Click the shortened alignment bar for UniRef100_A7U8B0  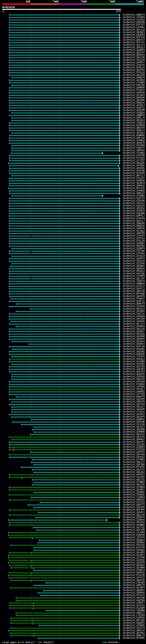click(57, 196)
